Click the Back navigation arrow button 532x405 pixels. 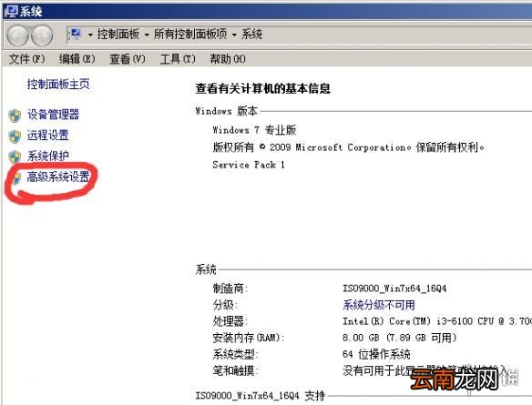coord(17,35)
